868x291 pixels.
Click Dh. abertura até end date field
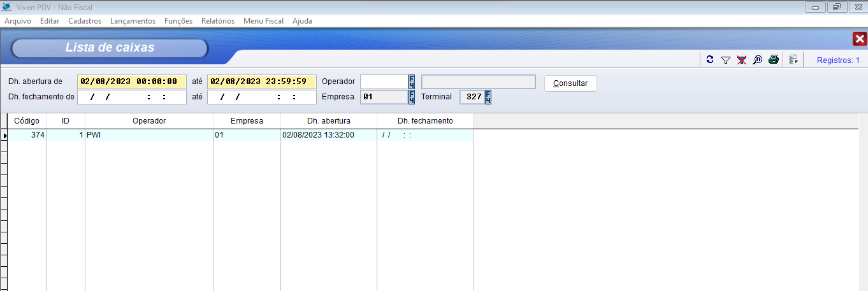coord(262,82)
